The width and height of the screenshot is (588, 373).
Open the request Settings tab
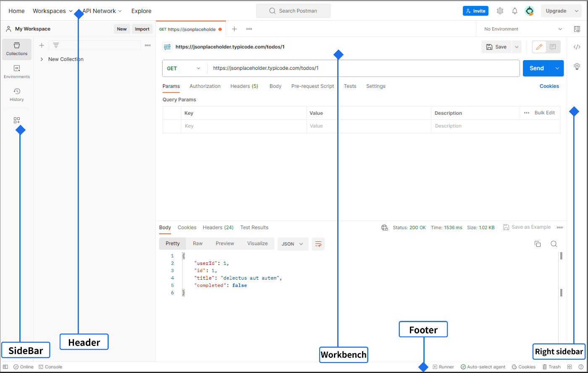(x=375, y=86)
